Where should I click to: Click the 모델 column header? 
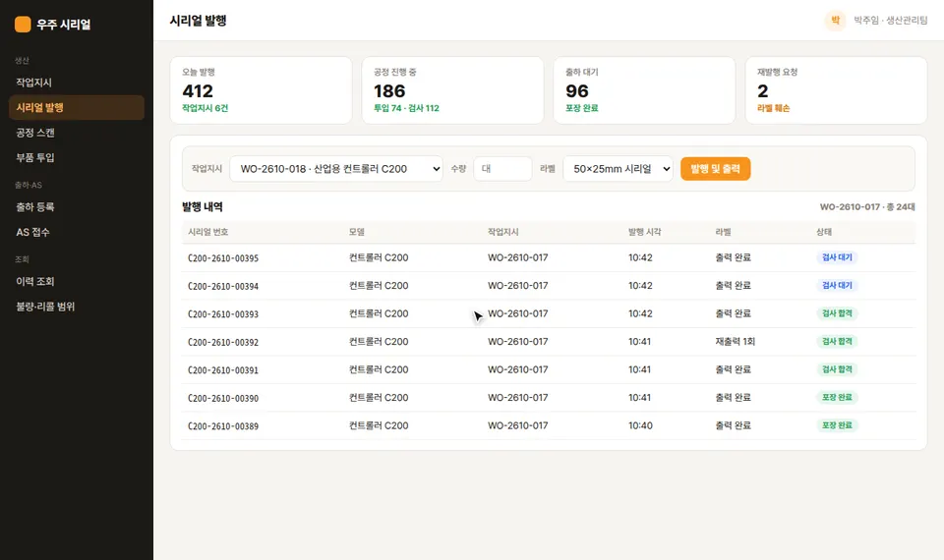[x=356, y=232]
